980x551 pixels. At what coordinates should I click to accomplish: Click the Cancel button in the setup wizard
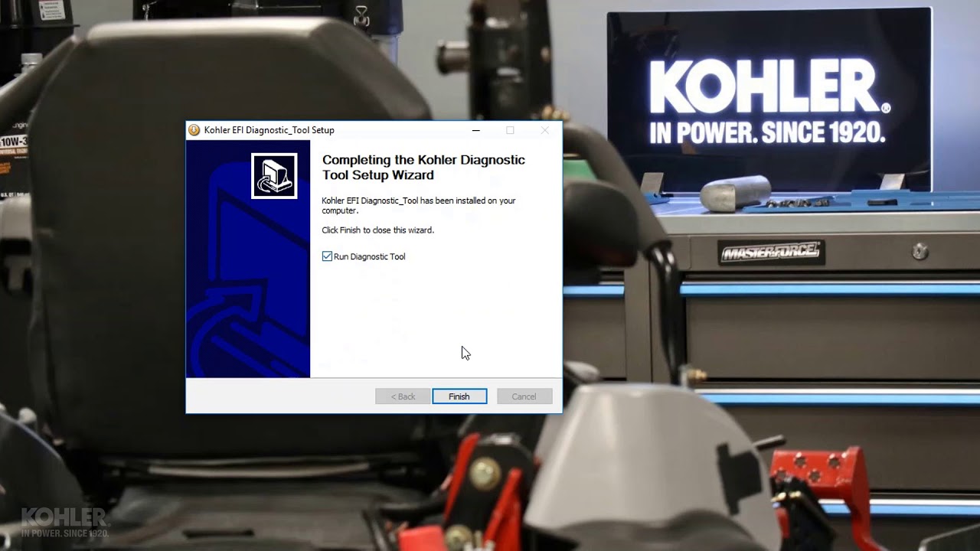[524, 396]
